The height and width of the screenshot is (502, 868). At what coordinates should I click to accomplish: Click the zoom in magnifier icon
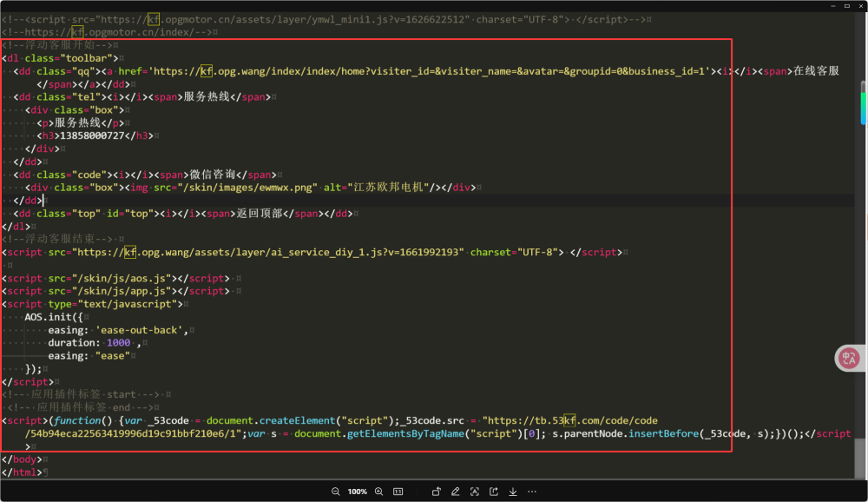pos(378,492)
